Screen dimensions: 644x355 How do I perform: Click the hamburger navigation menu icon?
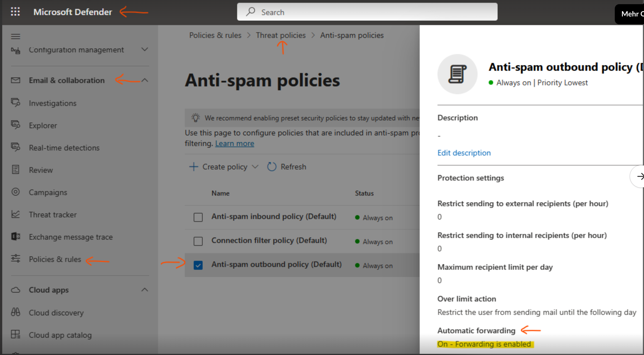click(16, 37)
